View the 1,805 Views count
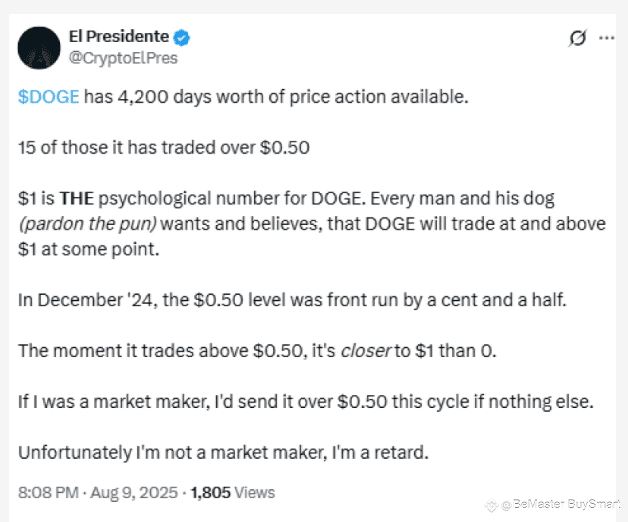628x522 pixels. pos(233,492)
